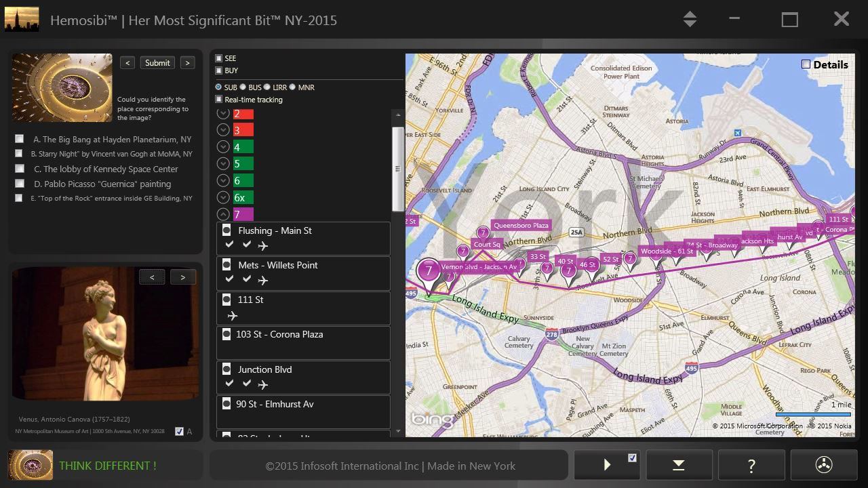Image resolution: width=868 pixels, height=488 pixels.
Task: Toggle Real-time tracking checkbox
Action: coord(219,100)
